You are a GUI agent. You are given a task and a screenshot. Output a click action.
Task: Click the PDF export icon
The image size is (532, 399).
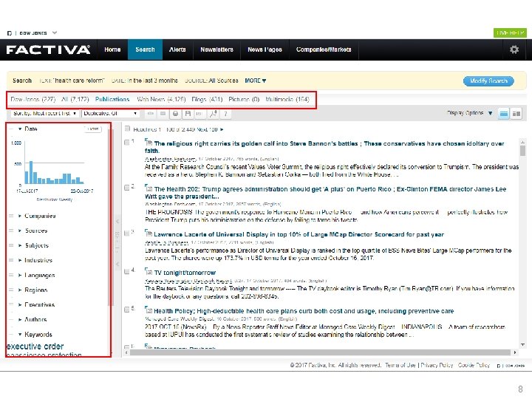pyautogui.click(x=213, y=114)
